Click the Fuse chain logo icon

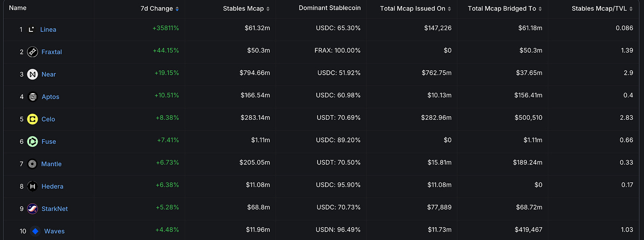(x=32, y=141)
